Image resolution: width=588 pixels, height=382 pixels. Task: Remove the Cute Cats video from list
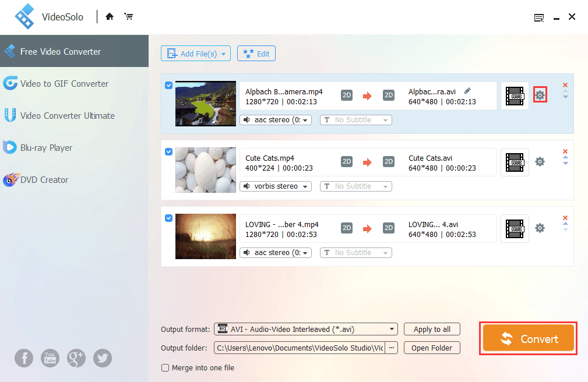[x=565, y=151]
